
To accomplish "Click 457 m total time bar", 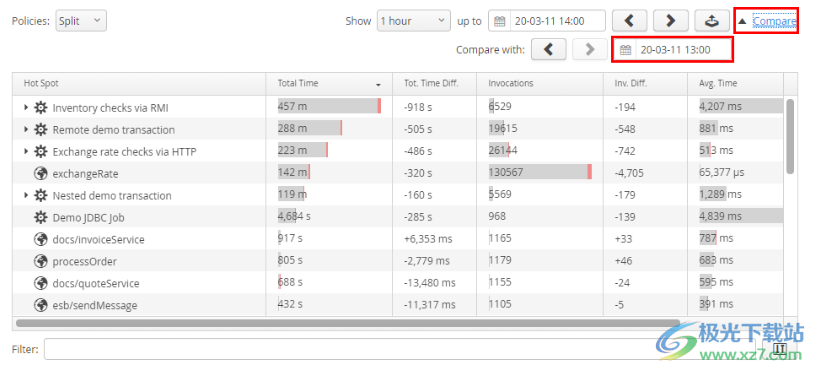I will [329, 106].
